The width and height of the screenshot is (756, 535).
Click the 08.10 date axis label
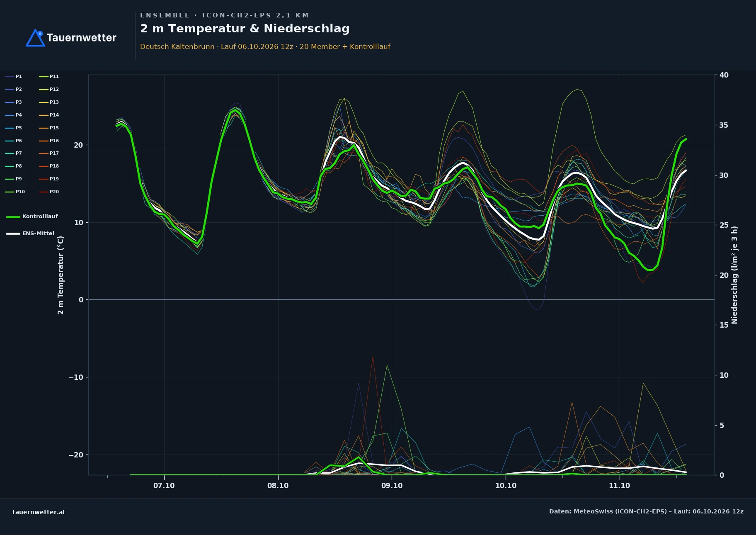(278, 486)
